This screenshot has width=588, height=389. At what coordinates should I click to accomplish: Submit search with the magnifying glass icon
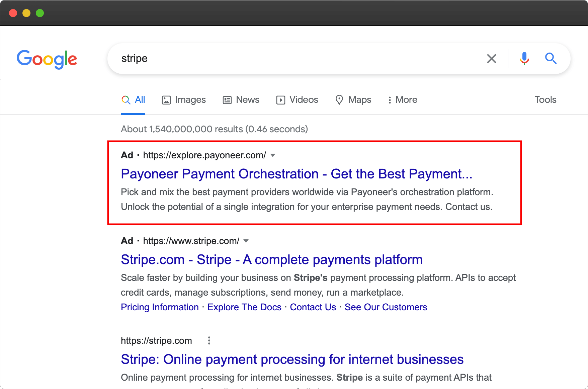click(x=551, y=59)
